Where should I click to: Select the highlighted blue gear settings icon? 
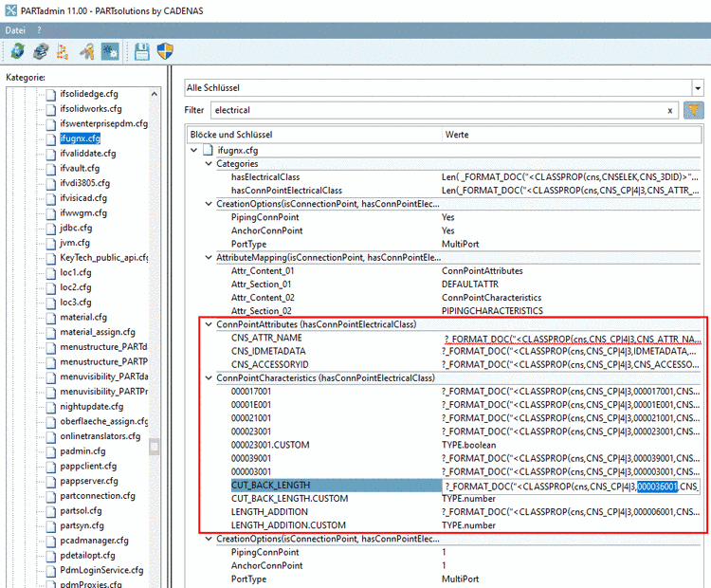coord(109,51)
